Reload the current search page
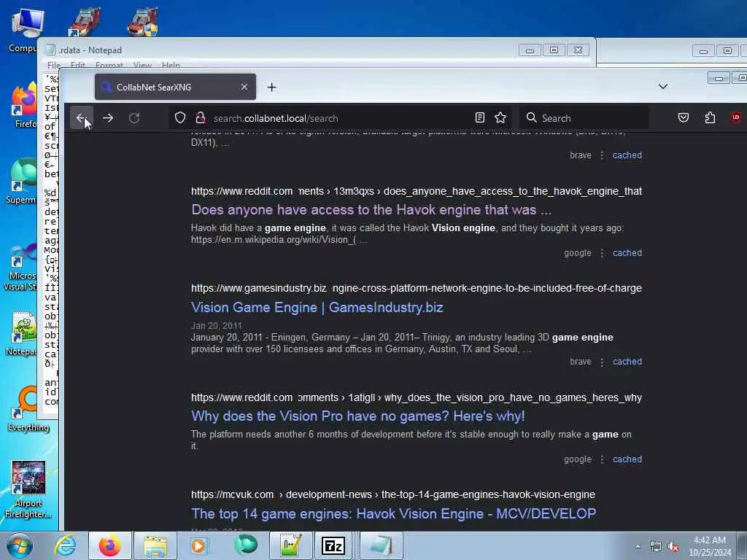This screenshot has width=747, height=560. 134,117
